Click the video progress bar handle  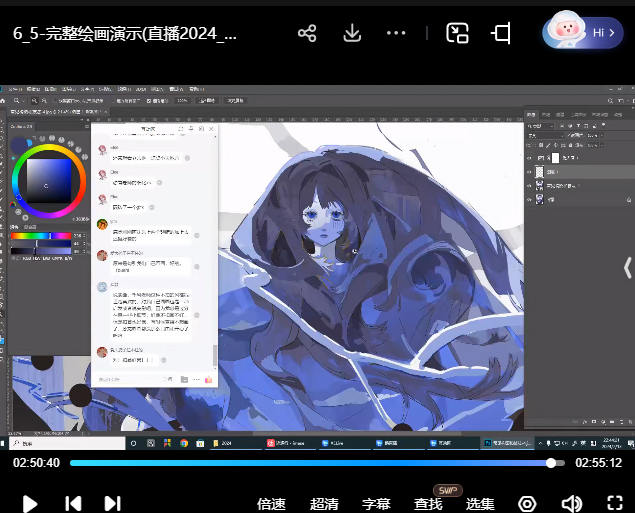point(551,463)
